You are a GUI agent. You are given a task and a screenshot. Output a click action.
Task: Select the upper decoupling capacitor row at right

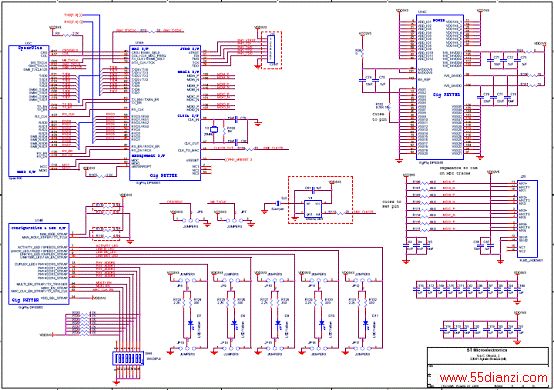468,290
